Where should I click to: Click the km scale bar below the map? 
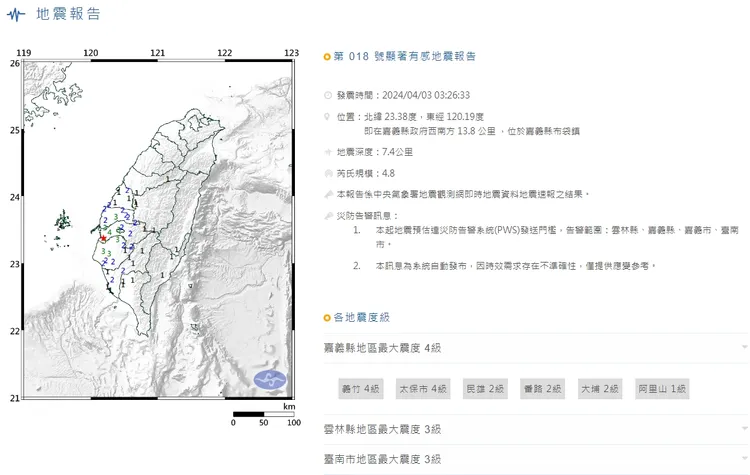[x=264, y=414]
